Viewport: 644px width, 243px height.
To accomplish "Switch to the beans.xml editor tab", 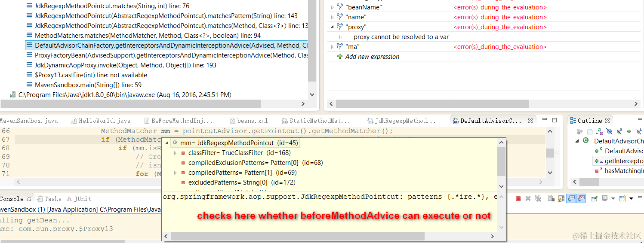I will point(249,121).
